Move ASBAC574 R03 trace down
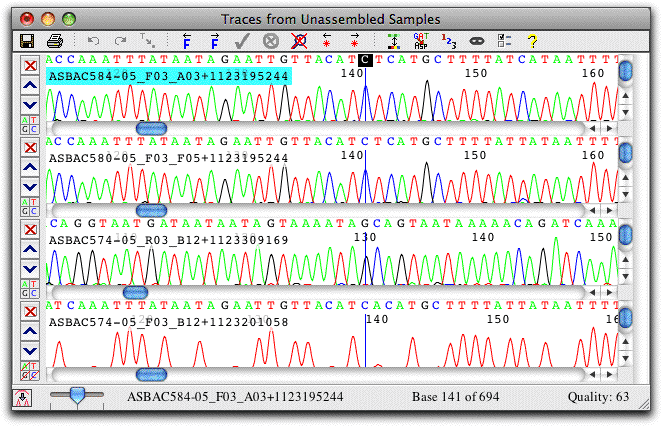 coord(30,269)
